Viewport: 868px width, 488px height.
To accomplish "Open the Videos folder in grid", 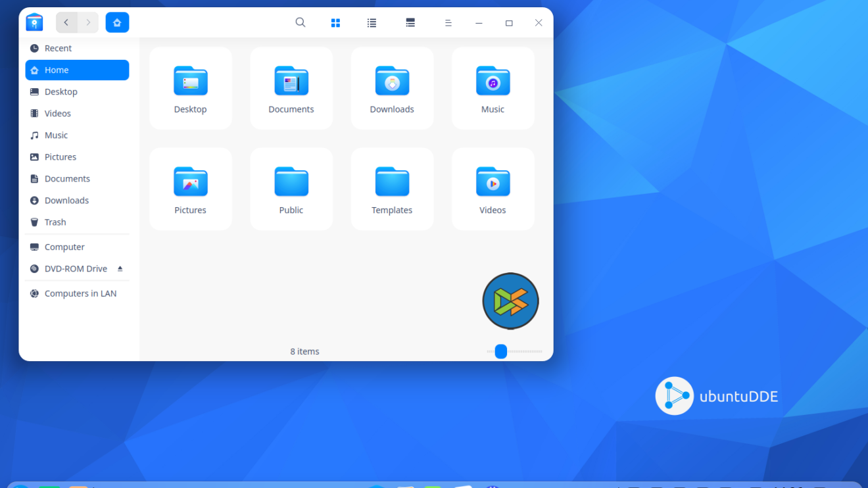I will pos(493,183).
